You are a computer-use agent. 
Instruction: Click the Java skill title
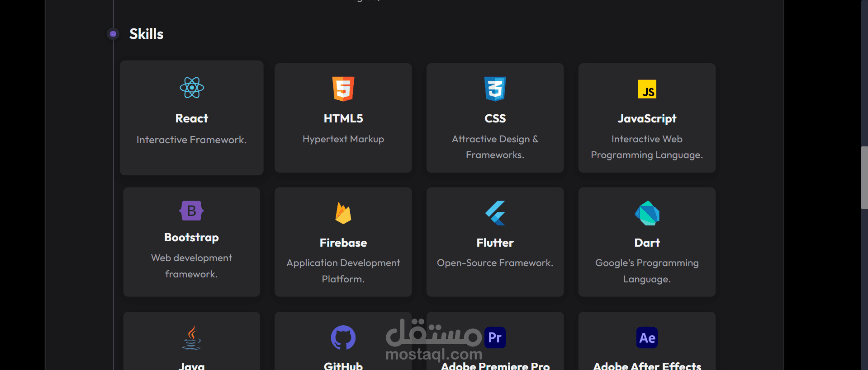pyautogui.click(x=192, y=366)
